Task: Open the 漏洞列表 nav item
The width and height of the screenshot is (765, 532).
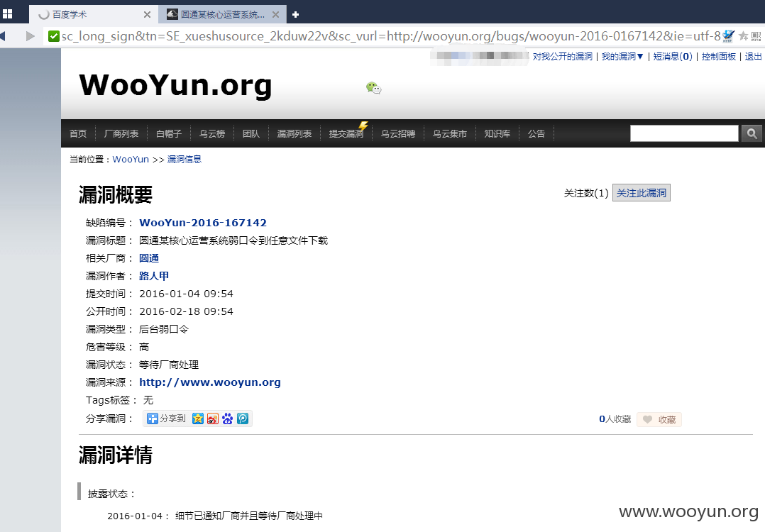Action: [x=295, y=133]
